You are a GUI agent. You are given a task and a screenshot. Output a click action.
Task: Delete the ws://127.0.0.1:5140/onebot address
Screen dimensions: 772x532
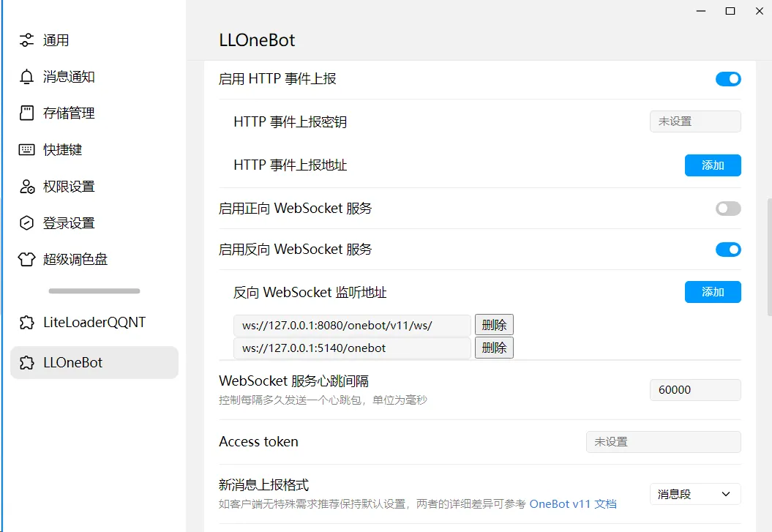[494, 348]
